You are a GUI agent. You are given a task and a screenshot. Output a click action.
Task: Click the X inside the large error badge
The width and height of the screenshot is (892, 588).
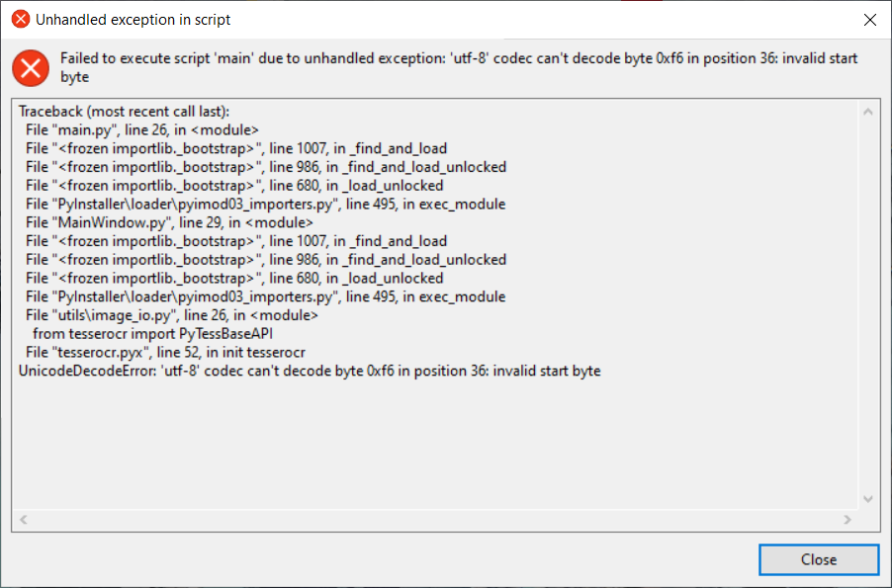[30, 68]
